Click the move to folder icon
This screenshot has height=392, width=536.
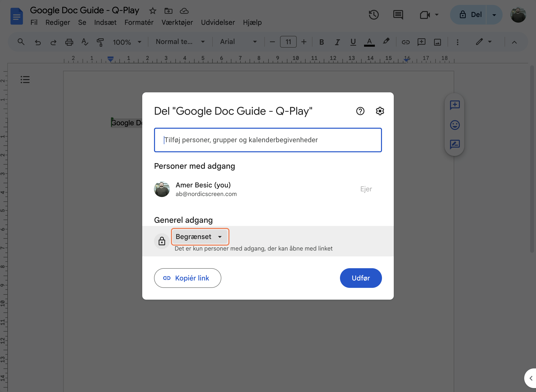168,11
